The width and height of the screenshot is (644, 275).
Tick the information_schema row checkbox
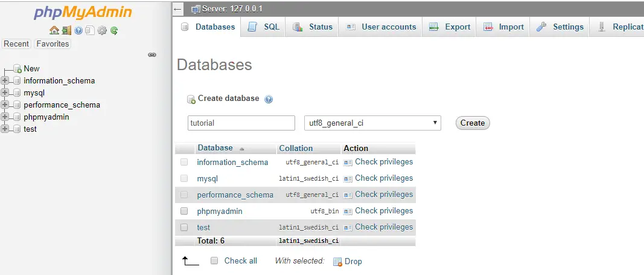click(x=184, y=162)
